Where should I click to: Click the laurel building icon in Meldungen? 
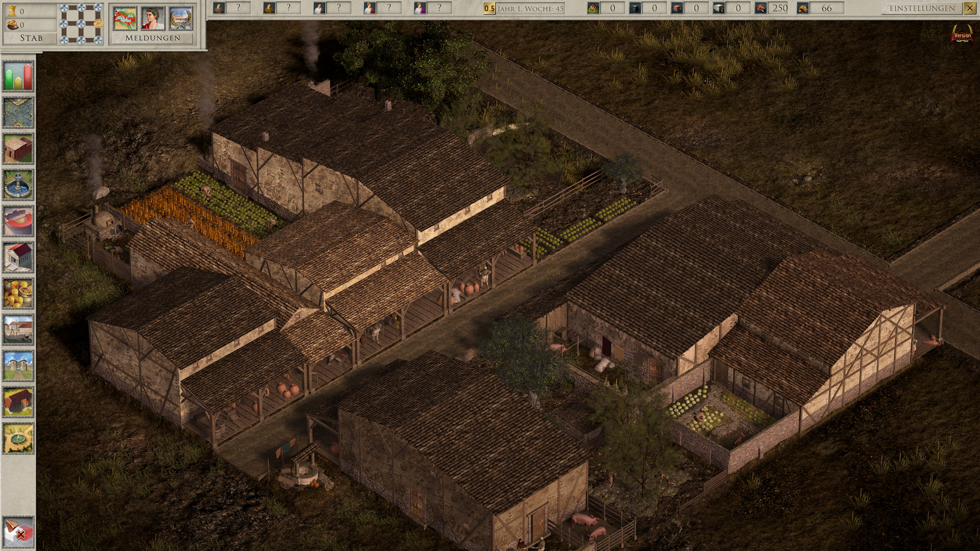[x=182, y=18]
